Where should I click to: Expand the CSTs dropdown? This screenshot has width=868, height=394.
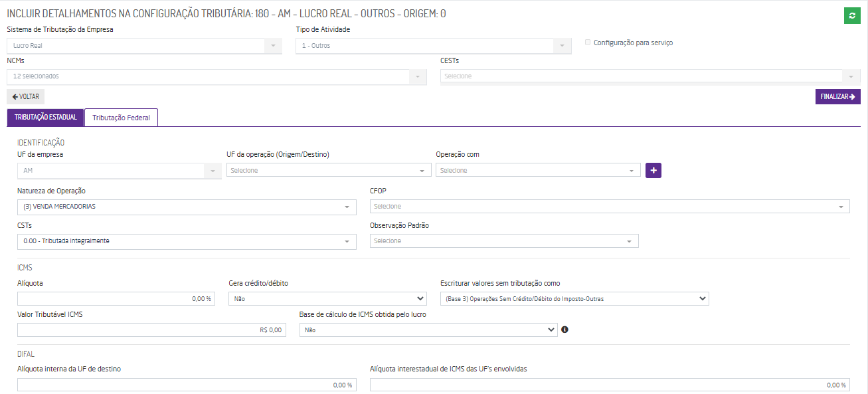pyautogui.click(x=187, y=241)
